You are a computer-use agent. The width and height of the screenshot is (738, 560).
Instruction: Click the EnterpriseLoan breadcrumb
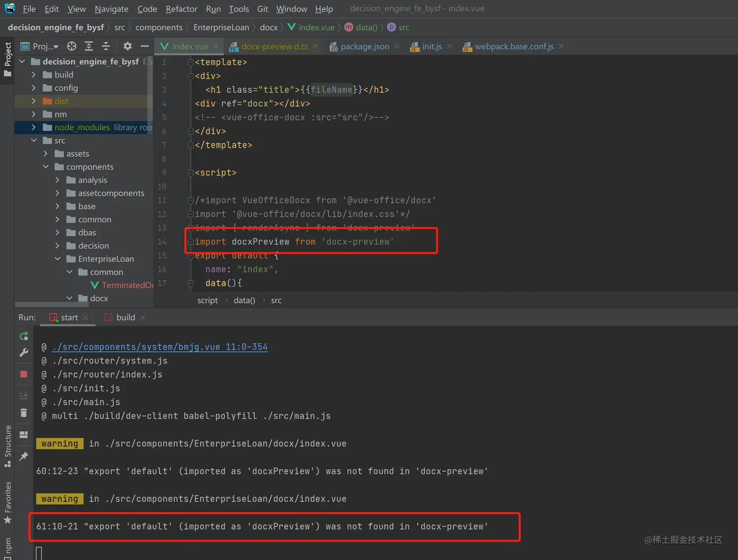(x=221, y=27)
